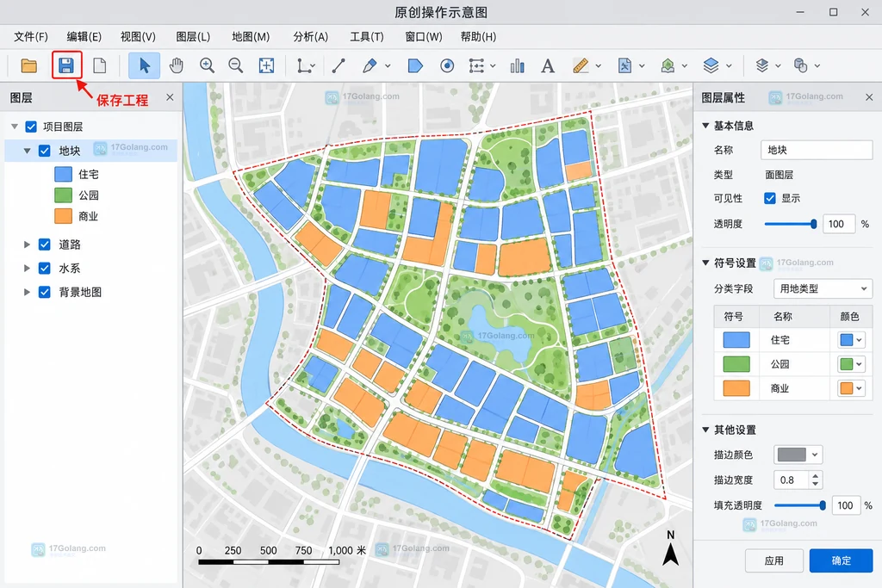882x588 pixels.
Task: Open the 帮助(H) menu
Action: [478, 36]
